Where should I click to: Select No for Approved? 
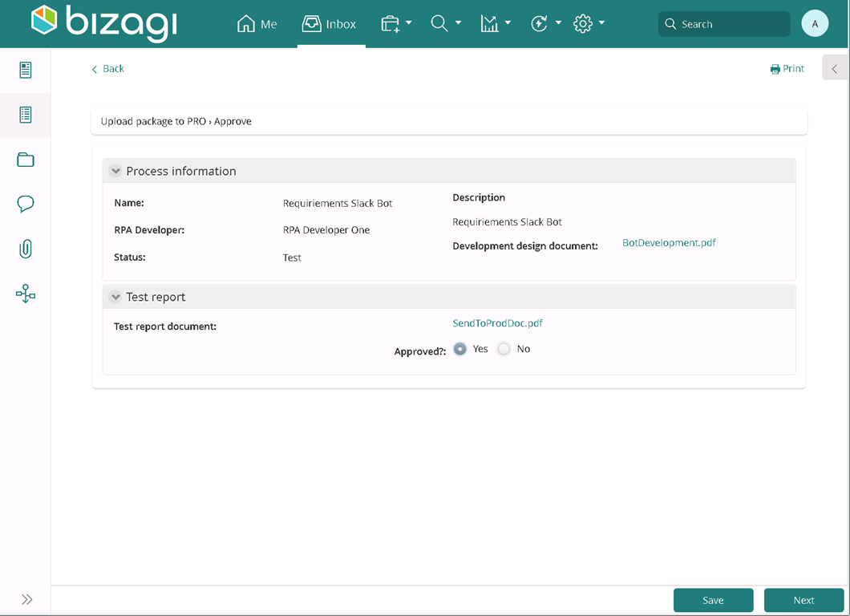[504, 349]
